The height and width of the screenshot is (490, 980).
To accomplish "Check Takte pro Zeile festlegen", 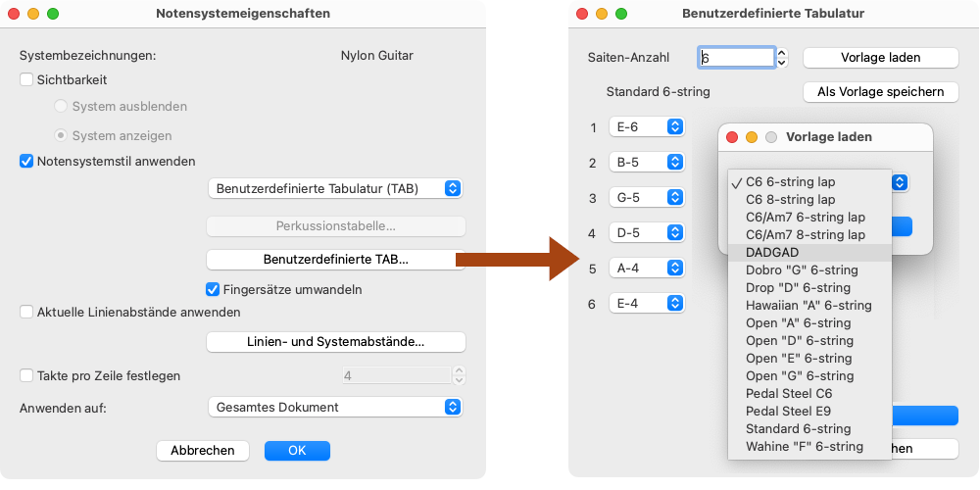I will point(27,375).
